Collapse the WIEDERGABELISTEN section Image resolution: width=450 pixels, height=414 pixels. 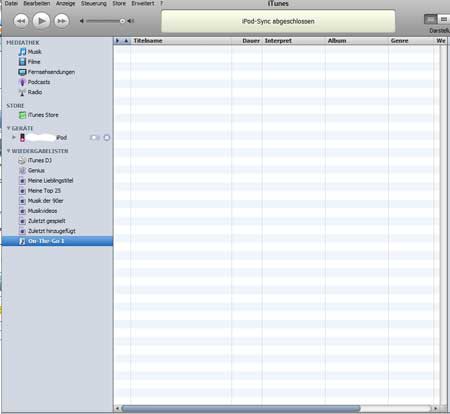click(x=8, y=151)
